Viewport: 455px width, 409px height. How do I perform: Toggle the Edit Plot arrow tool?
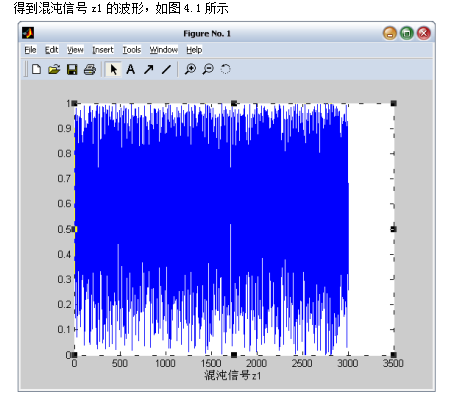tap(113, 69)
